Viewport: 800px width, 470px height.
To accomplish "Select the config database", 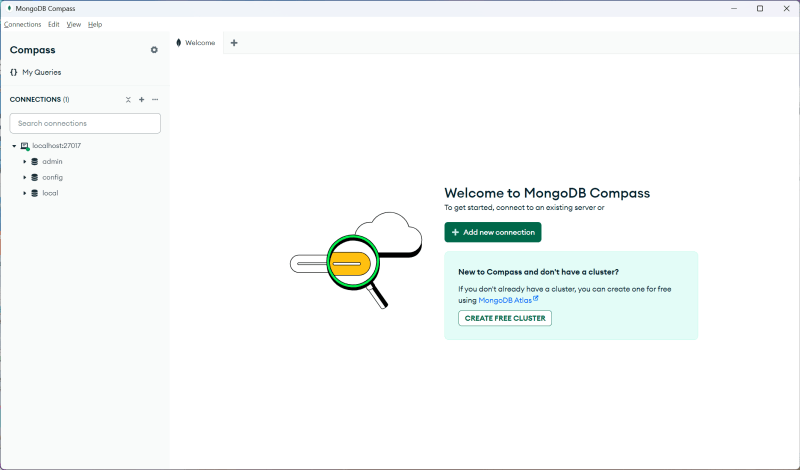I will [53, 178].
